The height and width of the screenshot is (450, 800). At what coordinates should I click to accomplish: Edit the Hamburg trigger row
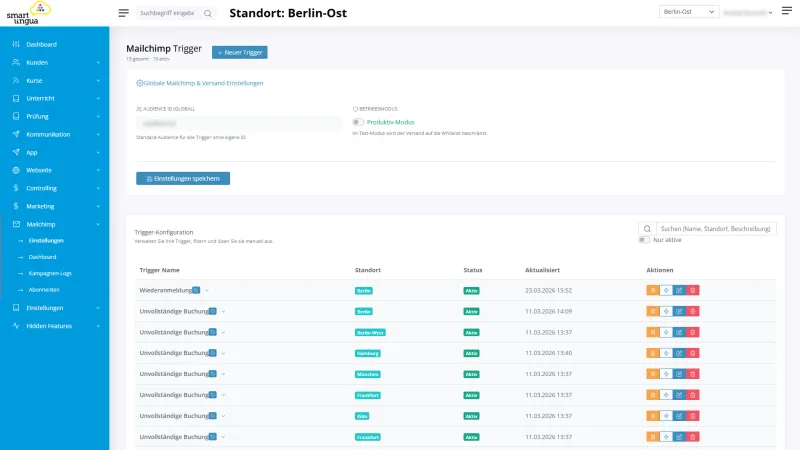pos(679,353)
